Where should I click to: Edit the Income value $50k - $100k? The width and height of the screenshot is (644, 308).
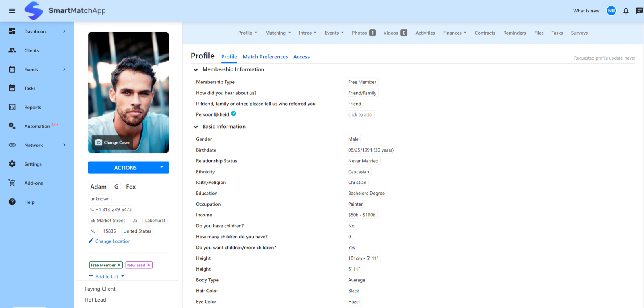point(362,215)
